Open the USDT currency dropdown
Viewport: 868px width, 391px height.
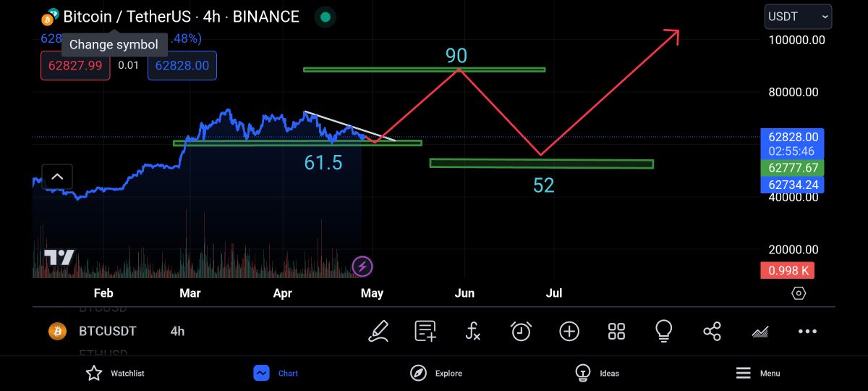point(798,16)
